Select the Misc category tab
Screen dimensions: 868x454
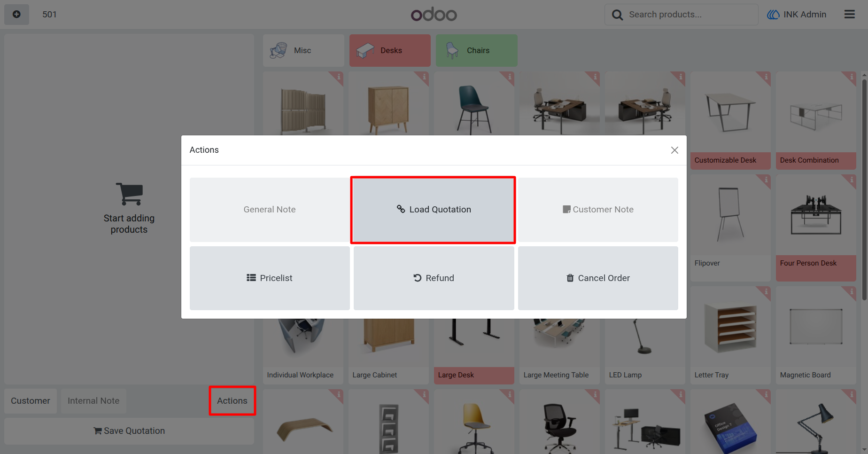[303, 50]
